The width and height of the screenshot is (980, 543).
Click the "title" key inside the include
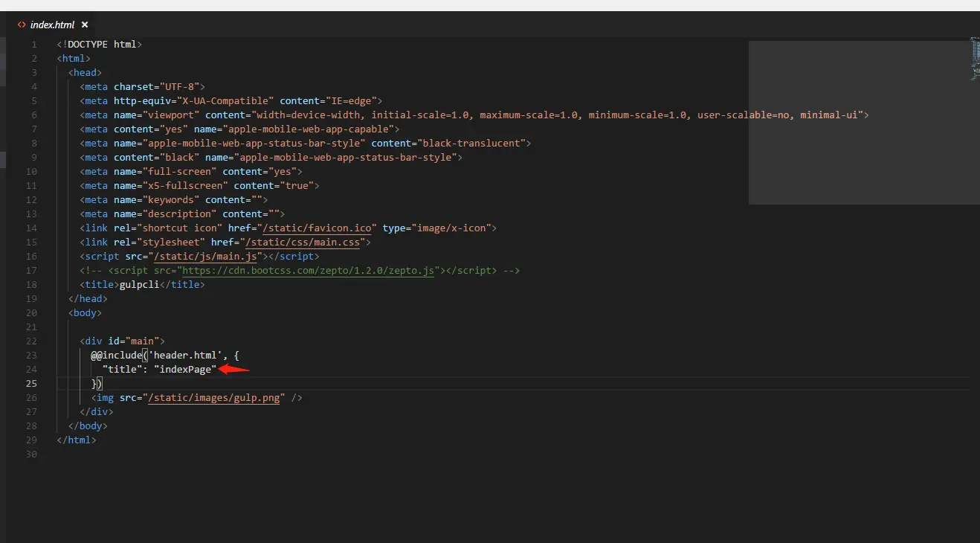click(122, 369)
